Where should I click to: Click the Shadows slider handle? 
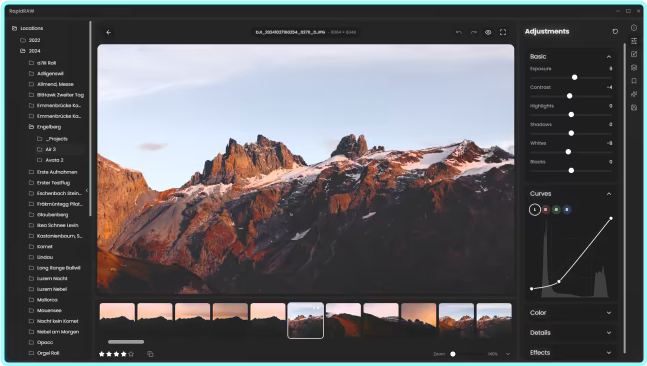point(571,133)
